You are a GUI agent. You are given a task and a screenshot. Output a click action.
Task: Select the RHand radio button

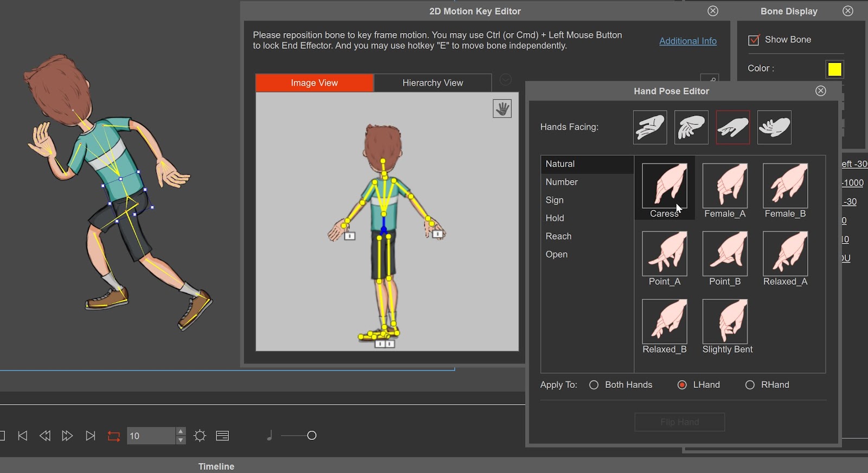(x=750, y=385)
